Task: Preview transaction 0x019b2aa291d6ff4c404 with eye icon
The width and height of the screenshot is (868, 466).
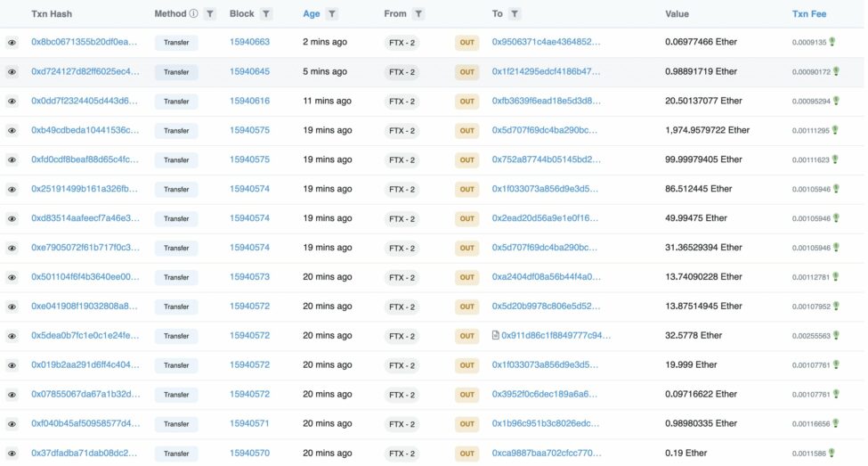Action: click(12, 365)
